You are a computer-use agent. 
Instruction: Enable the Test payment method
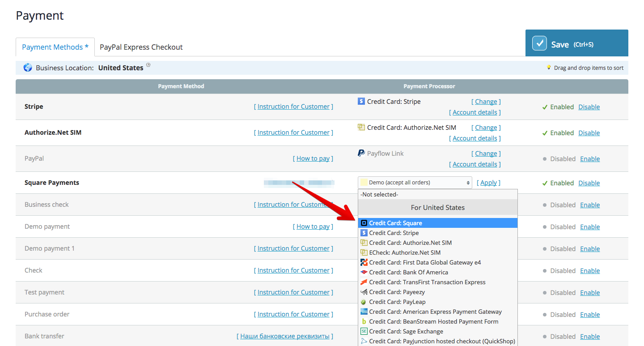coord(590,293)
